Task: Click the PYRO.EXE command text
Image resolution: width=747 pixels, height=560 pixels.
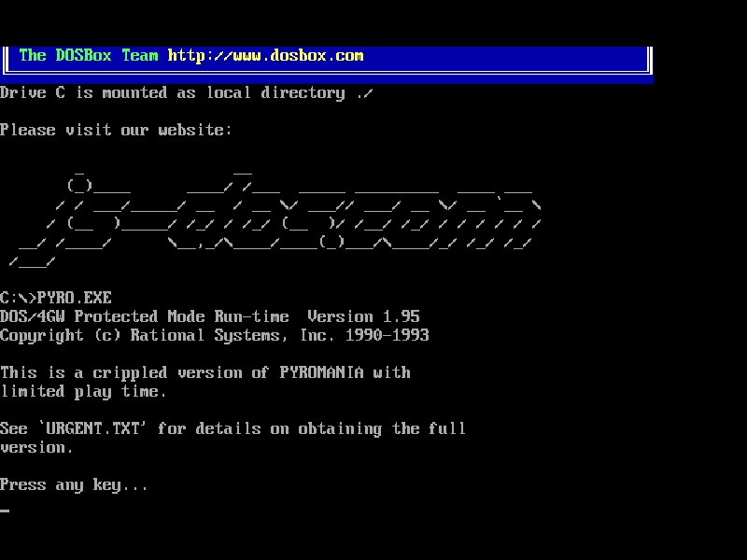Action: (x=74, y=298)
